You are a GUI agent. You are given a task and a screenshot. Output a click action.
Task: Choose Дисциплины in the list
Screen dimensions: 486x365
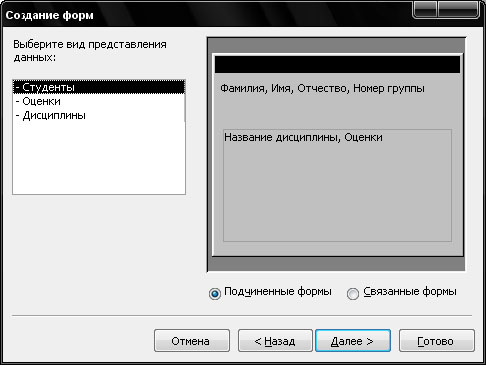pos(99,115)
